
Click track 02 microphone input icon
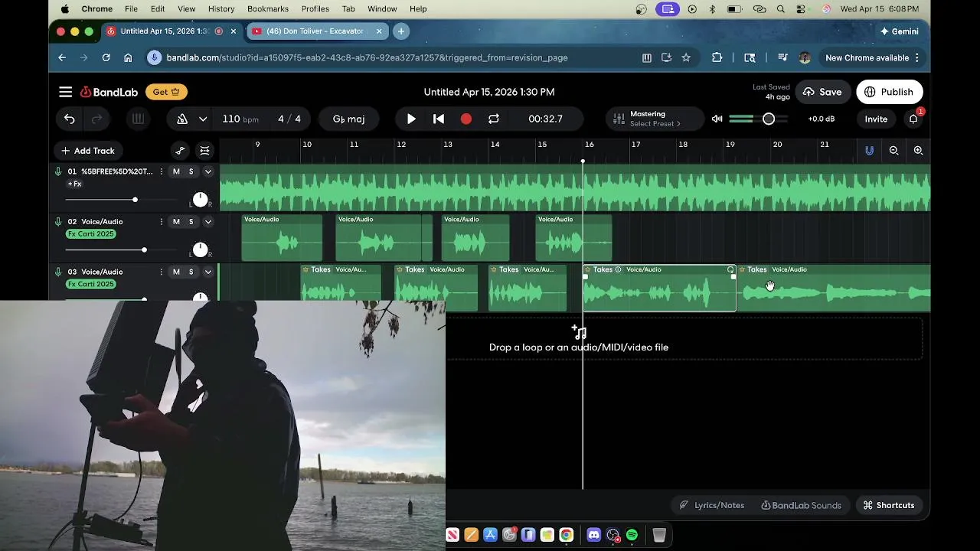(x=58, y=222)
